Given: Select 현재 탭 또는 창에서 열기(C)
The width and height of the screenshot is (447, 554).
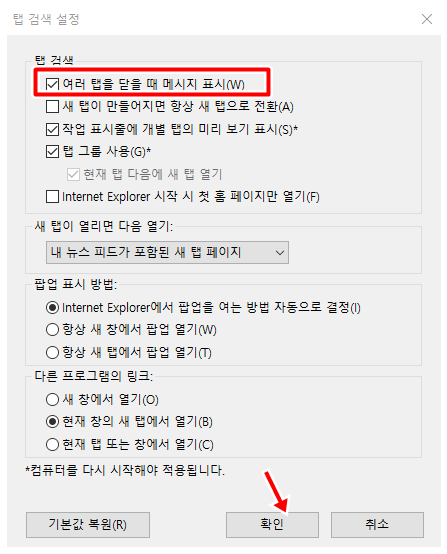Looking at the screenshot, I should point(52,444).
